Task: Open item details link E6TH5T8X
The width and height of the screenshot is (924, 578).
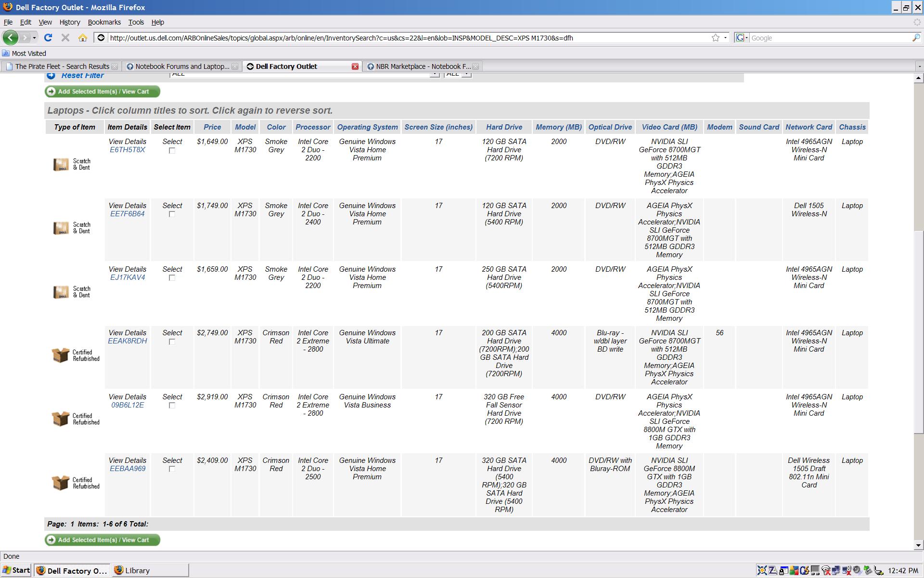Action: click(x=127, y=150)
